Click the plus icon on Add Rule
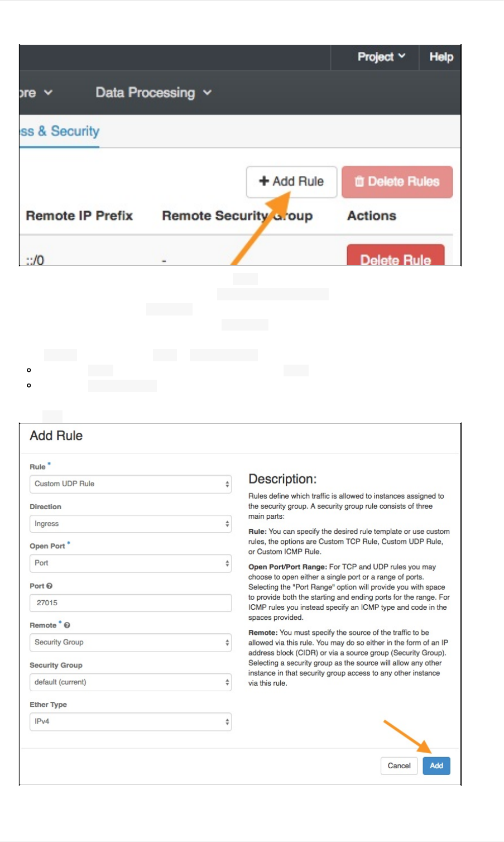This screenshot has height=842, width=504. [264, 181]
